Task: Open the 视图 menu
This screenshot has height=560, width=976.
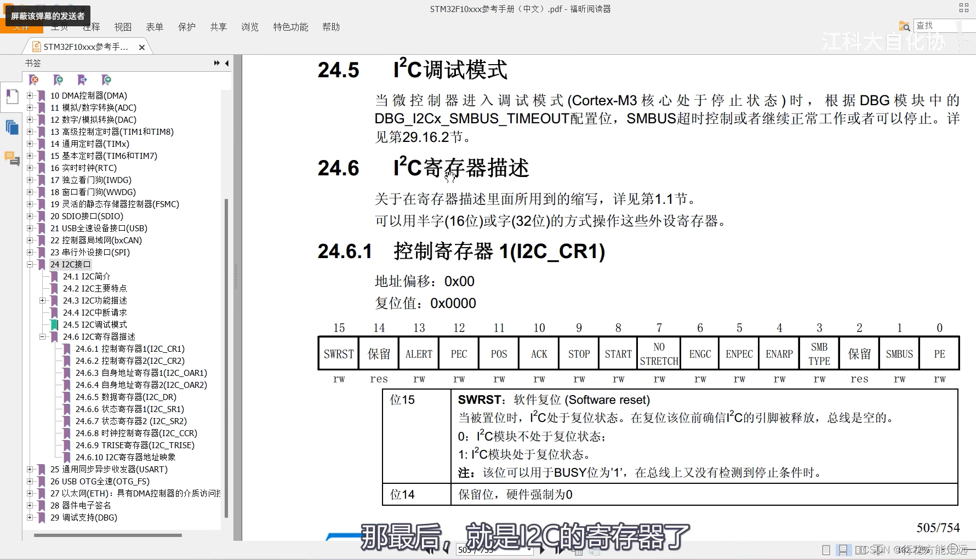Action: 123,27
